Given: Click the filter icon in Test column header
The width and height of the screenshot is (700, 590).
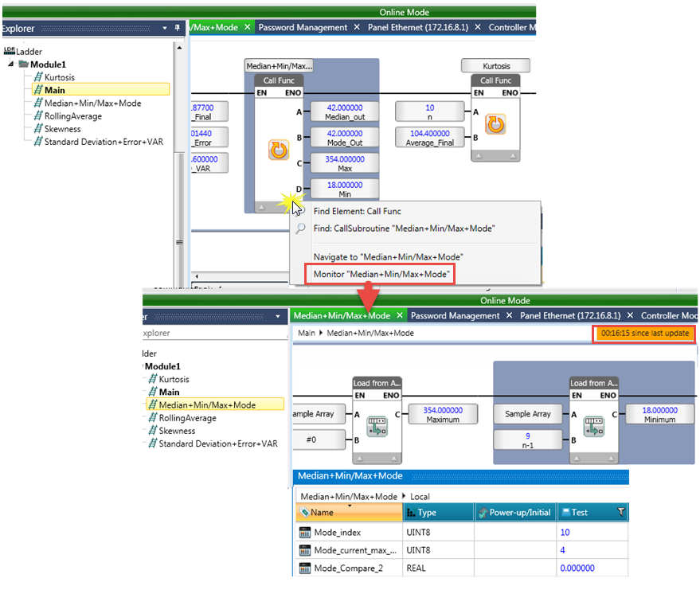Looking at the screenshot, I should pyautogui.click(x=620, y=513).
